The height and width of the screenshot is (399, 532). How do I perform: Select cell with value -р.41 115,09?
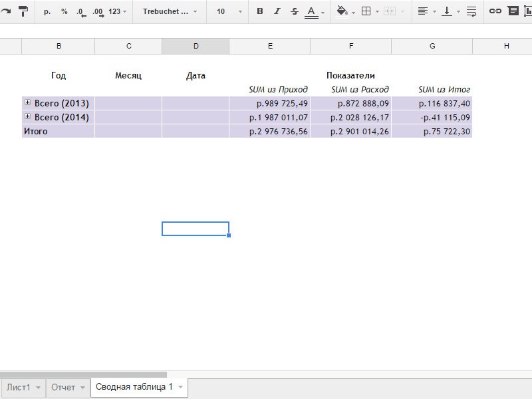432,118
